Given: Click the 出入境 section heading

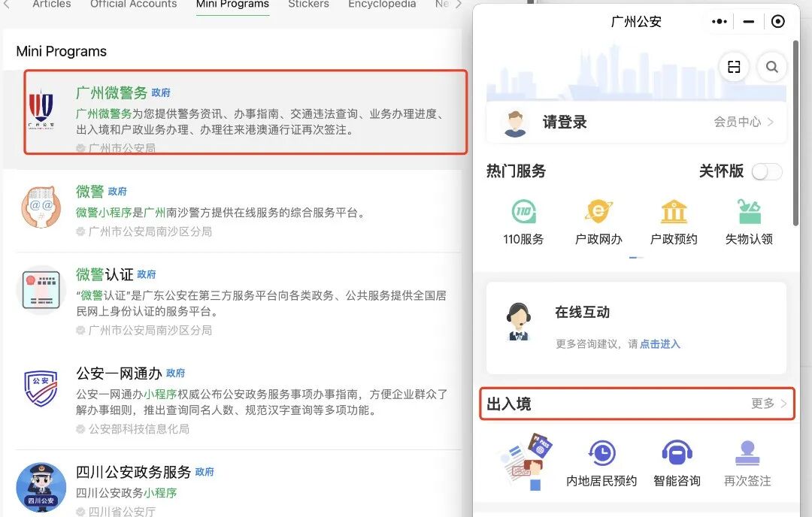Looking at the screenshot, I should (x=509, y=404).
